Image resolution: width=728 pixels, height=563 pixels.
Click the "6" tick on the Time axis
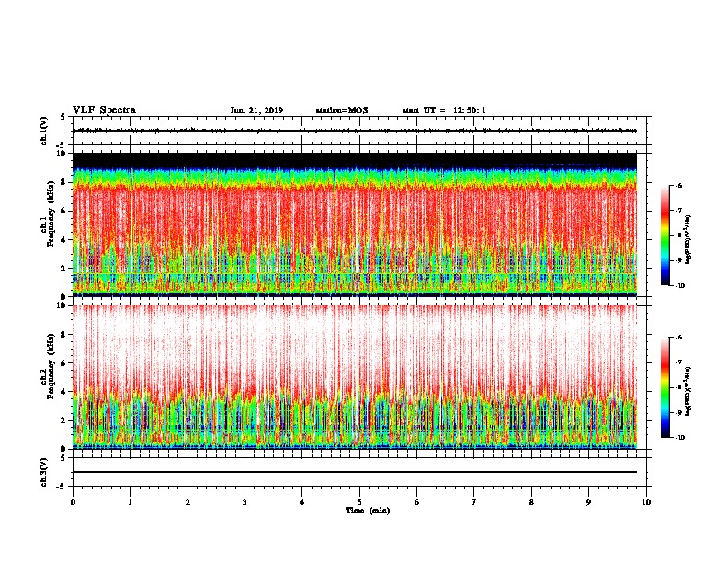pyautogui.click(x=417, y=502)
